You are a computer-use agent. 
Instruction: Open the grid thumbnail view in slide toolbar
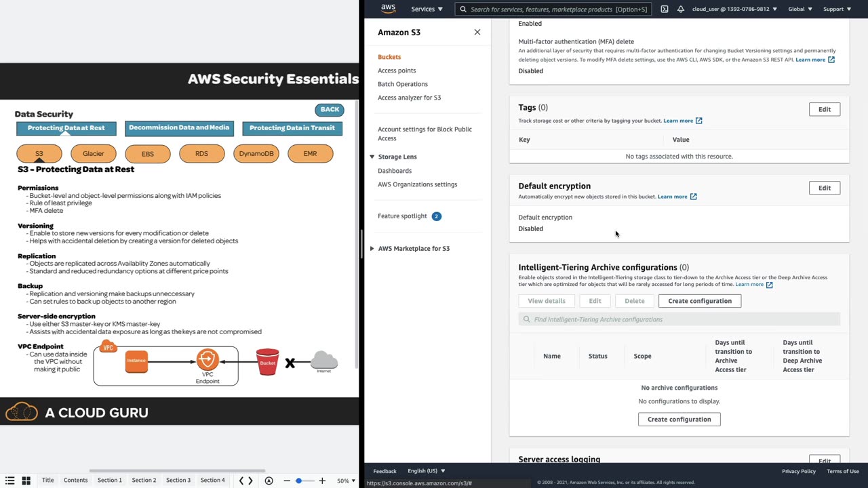26,481
